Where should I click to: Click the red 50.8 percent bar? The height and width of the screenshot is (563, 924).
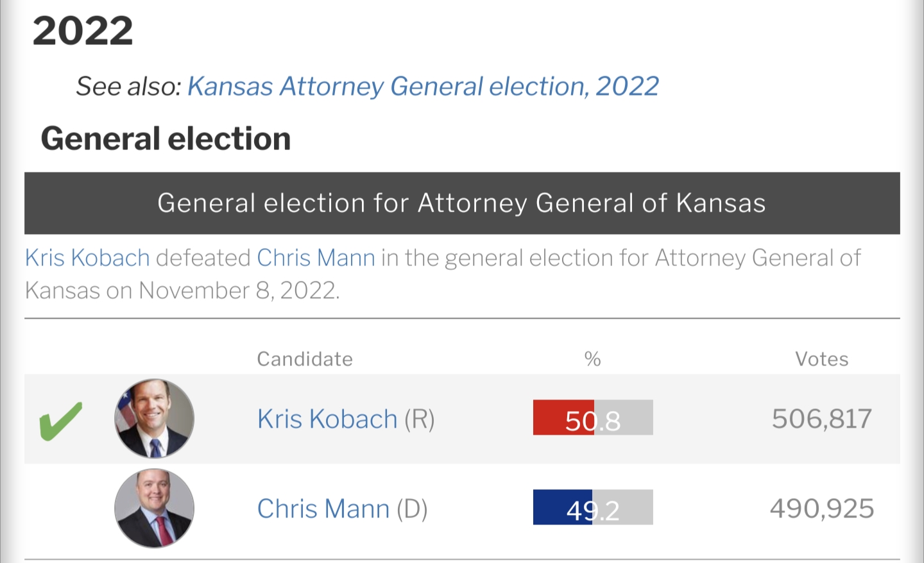[563, 417]
